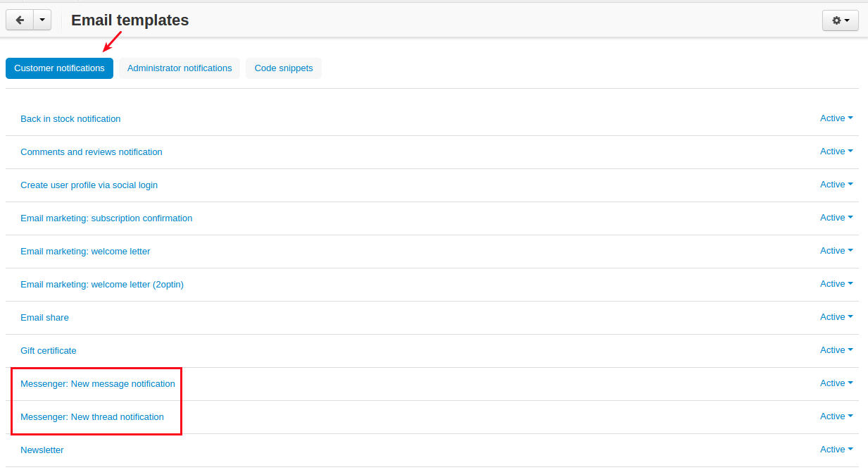Change status of Back in stock notification
The height and width of the screenshot is (470, 868).
[x=836, y=118]
